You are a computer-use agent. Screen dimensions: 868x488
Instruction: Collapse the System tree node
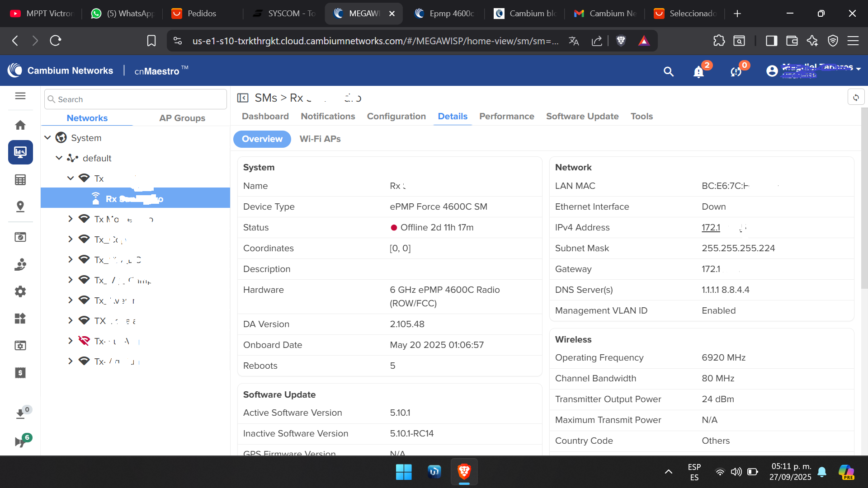[x=47, y=138]
